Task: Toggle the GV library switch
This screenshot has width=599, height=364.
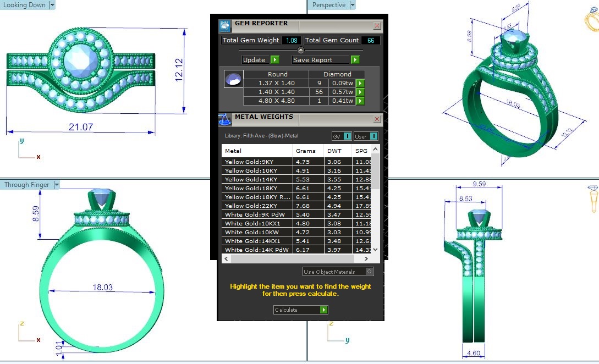Action: click(x=342, y=136)
